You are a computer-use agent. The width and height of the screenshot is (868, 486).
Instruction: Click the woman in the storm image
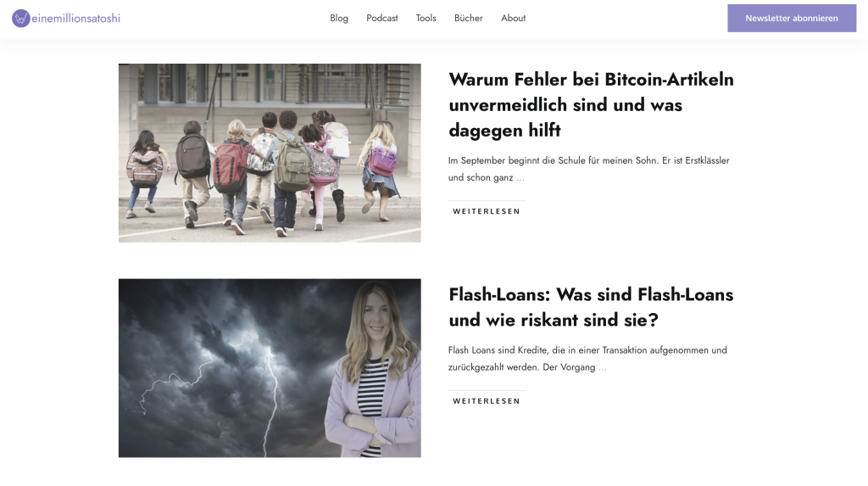(374, 370)
